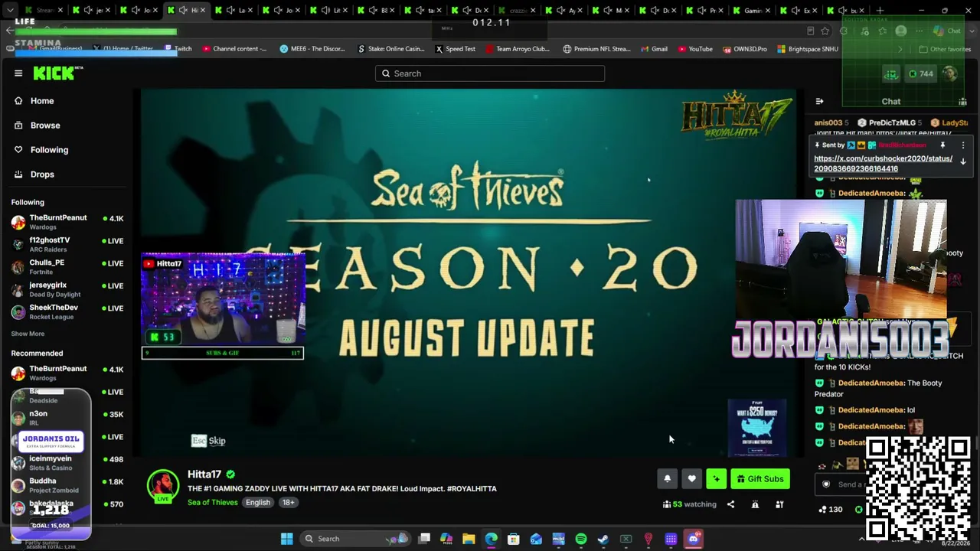Expand the pinned message with the down arrow

pyautogui.click(x=963, y=161)
